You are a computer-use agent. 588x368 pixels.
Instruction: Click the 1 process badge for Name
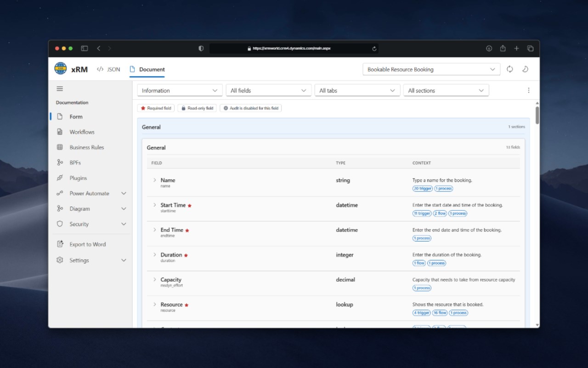[444, 189]
